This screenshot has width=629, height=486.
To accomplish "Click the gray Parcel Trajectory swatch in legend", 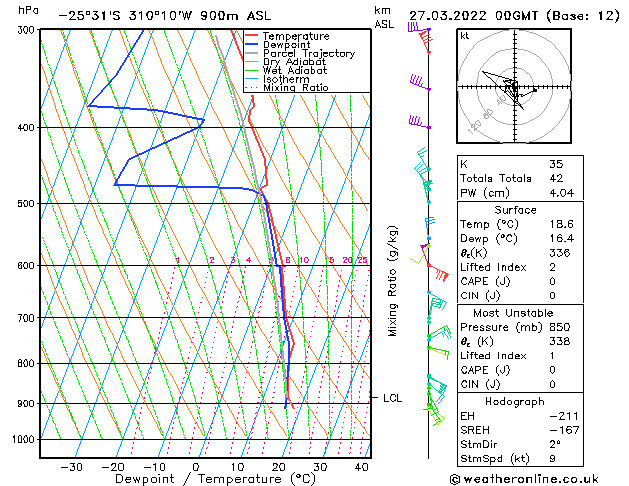I will pyautogui.click(x=252, y=53).
